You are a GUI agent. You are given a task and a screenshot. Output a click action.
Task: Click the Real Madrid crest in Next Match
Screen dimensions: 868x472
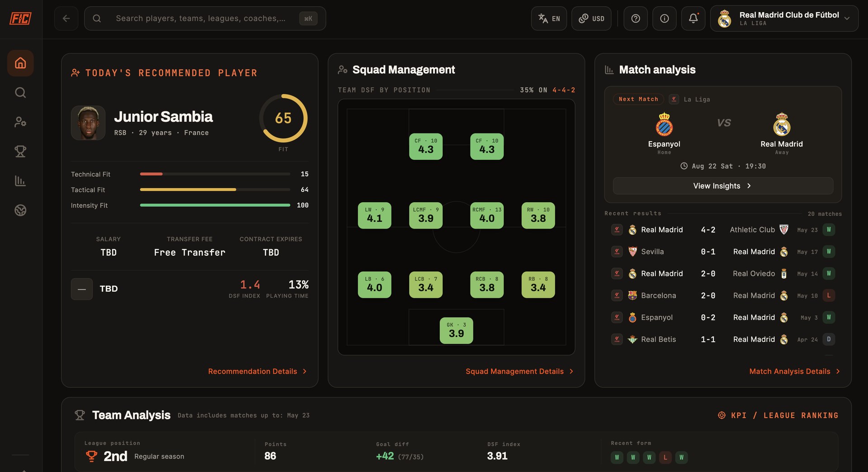pyautogui.click(x=782, y=124)
